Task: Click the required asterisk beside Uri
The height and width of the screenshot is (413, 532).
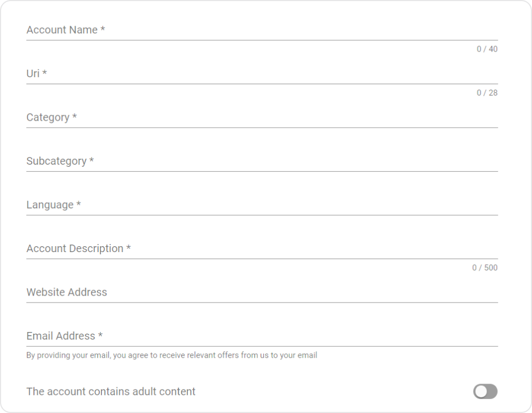Action: (x=45, y=74)
